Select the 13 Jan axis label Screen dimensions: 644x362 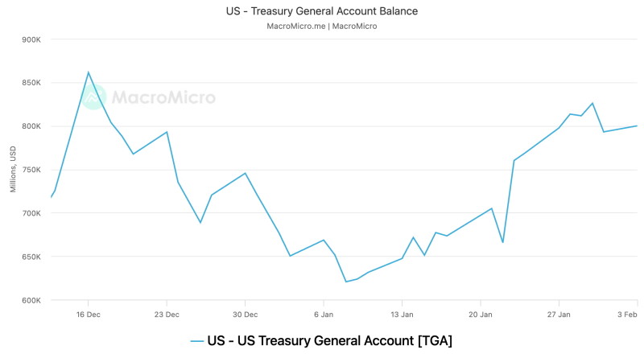pos(402,315)
